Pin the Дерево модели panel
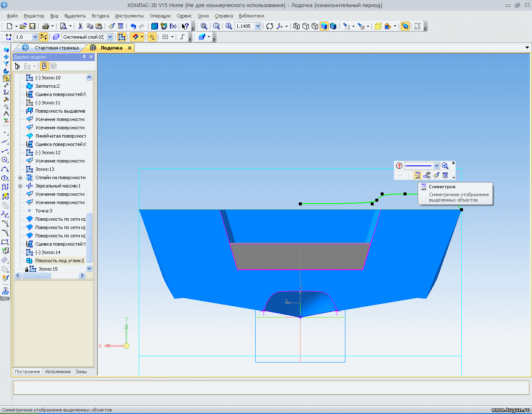The image size is (532, 414). 84,57
